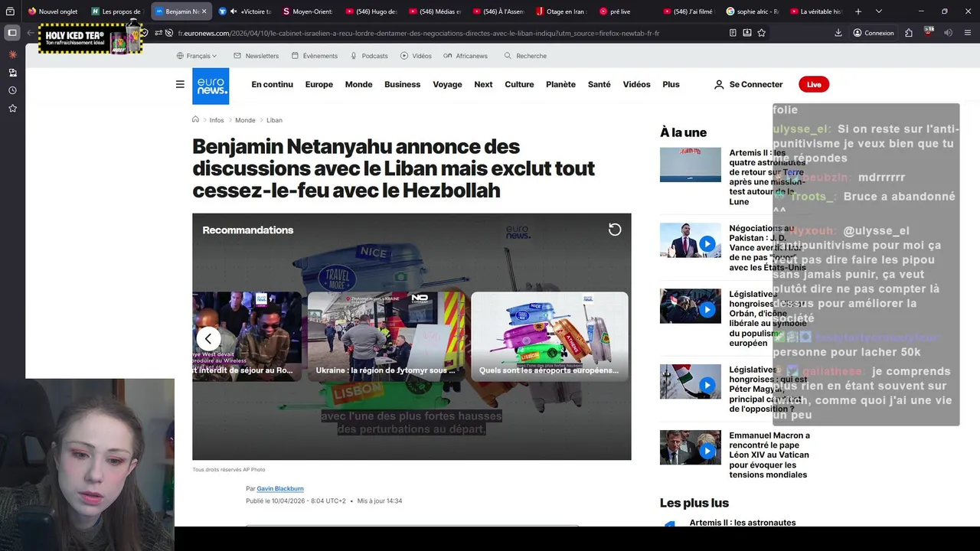Show previous video recommendation arrow
The height and width of the screenshot is (551, 980).
pyautogui.click(x=208, y=338)
